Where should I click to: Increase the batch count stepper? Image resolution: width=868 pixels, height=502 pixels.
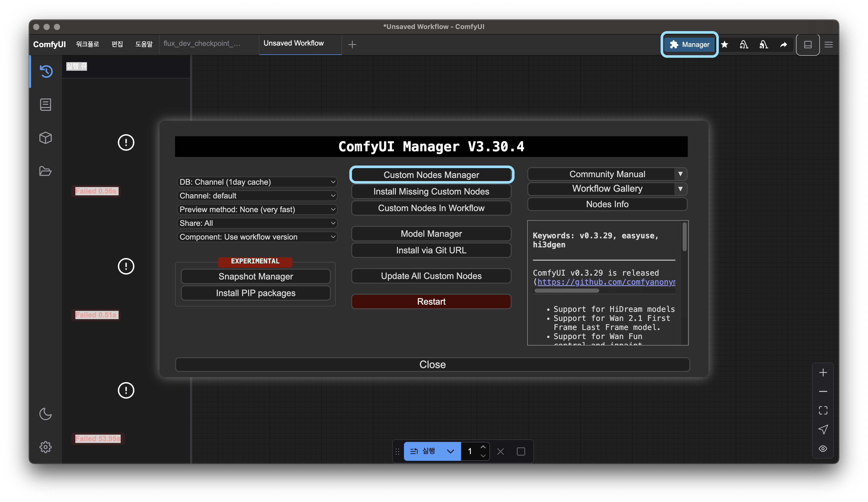coord(483,447)
